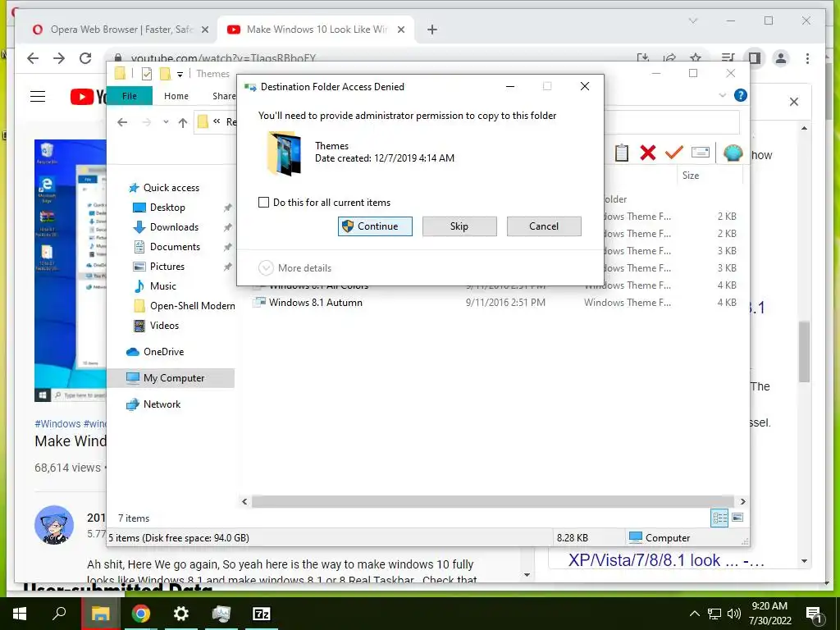
Task: Click the YouTube channel avatar
Action: (x=53, y=525)
